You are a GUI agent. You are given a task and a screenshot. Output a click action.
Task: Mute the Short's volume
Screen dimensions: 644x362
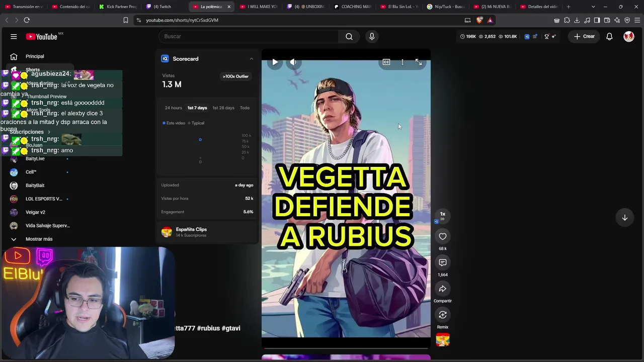coord(293,62)
